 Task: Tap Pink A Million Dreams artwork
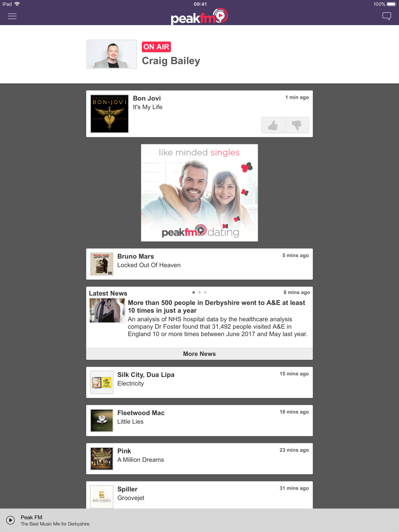click(102, 459)
